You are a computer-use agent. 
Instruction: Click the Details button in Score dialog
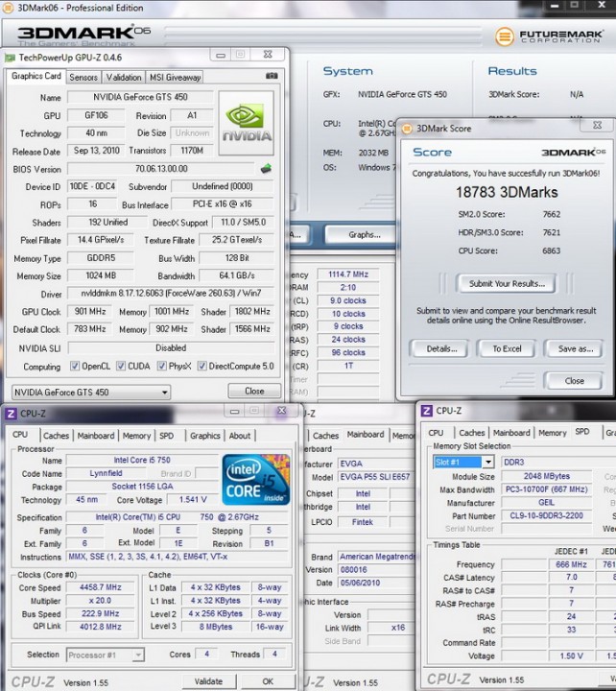[441, 348]
